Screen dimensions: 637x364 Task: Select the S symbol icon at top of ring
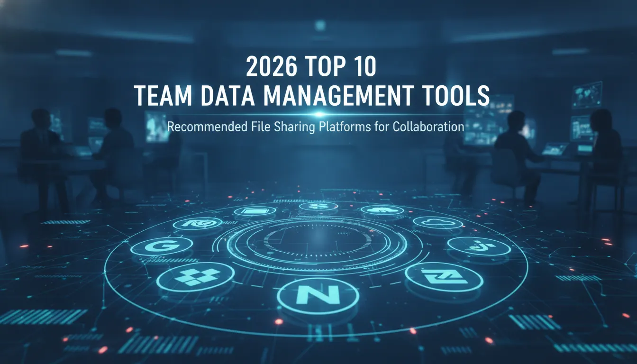click(x=318, y=206)
